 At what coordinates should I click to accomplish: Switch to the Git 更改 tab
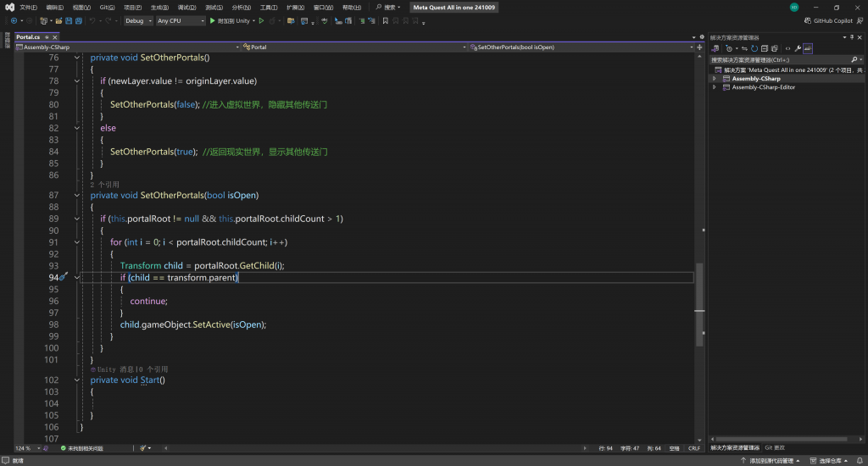pos(775,447)
